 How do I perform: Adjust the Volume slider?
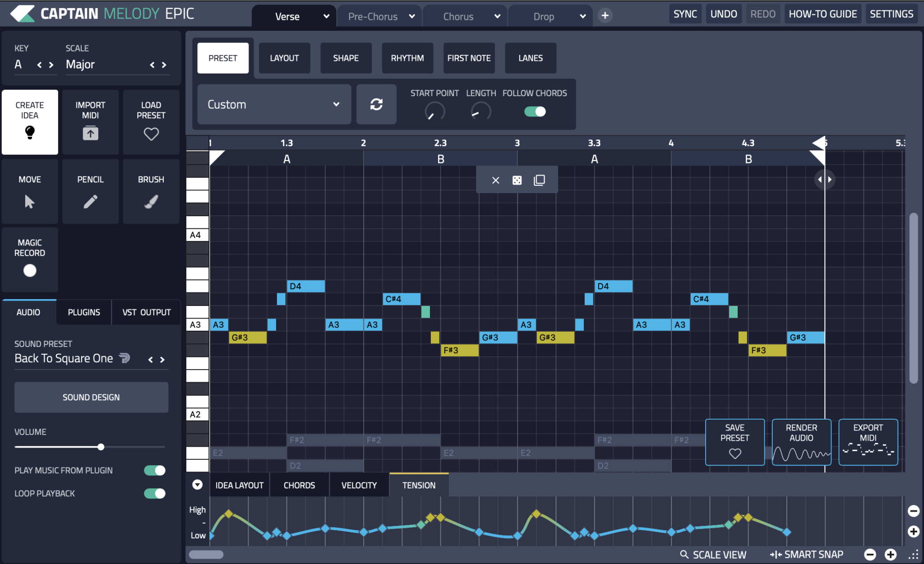coord(100,447)
